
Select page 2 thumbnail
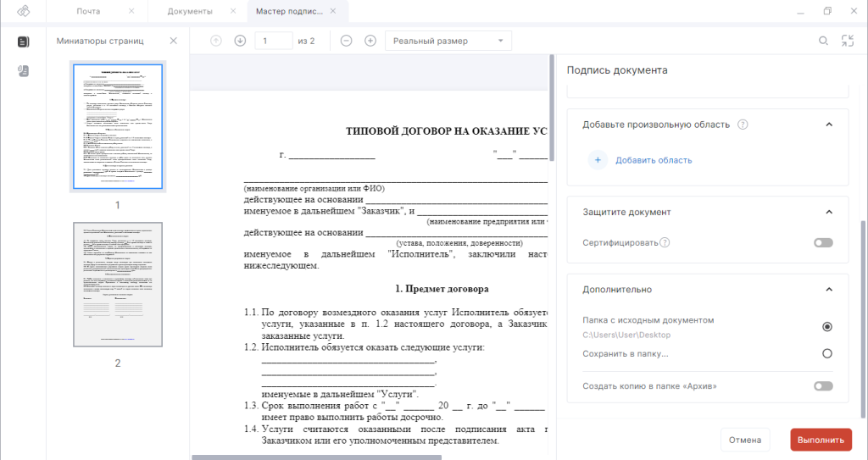tap(118, 285)
